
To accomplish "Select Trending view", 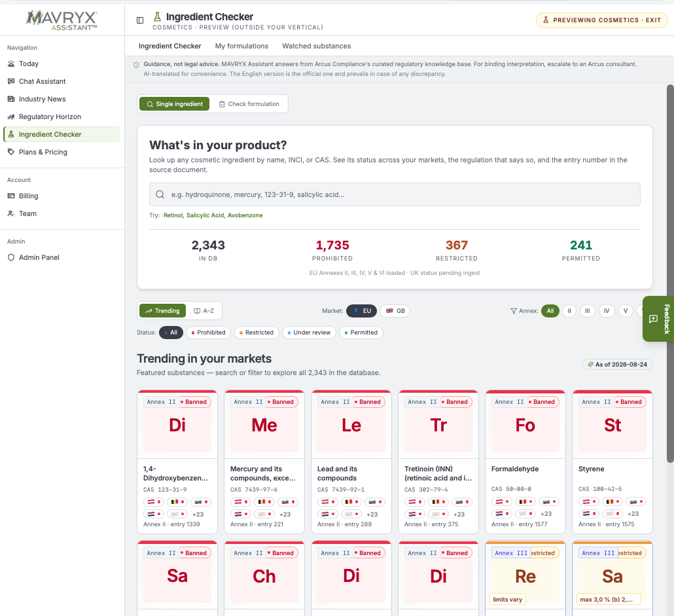I will point(162,311).
